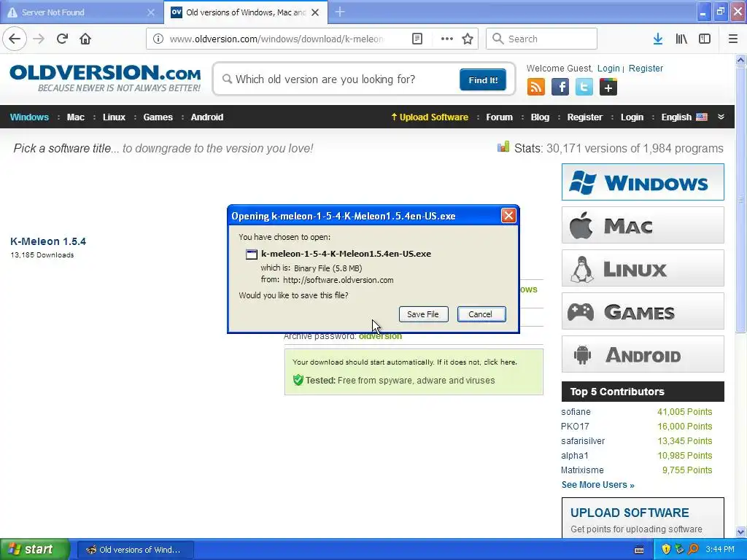Viewport: 747px width, 560px height.
Task: Reload the page with the refresh icon
Action: (62, 39)
